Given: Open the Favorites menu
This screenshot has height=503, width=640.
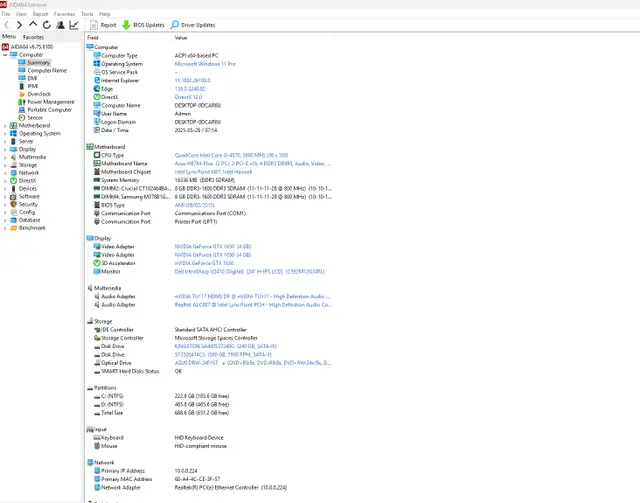Looking at the screenshot, I should pos(64,14).
